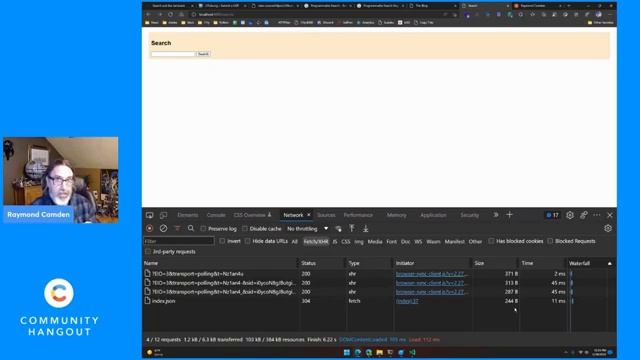640x360 pixels.
Task: Open the Security tab
Action: [469, 215]
